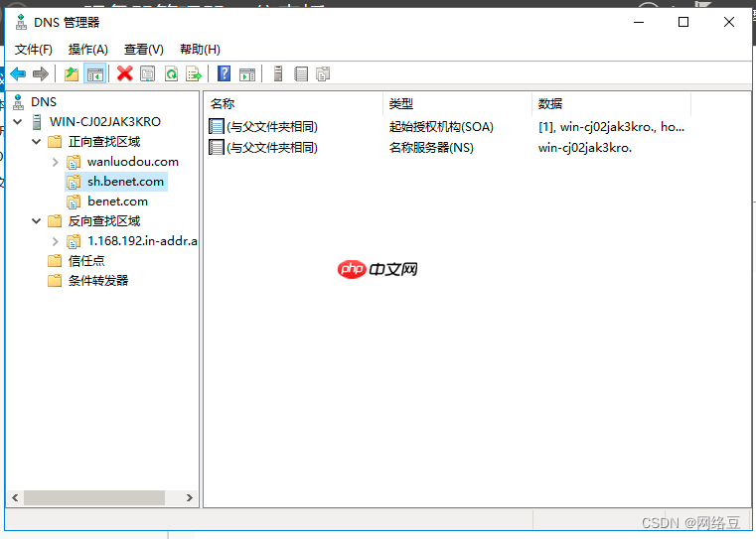Click SOA row name (与父文件夹相同)
The width and height of the screenshot is (756, 539).
pyautogui.click(x=272, y=127)
